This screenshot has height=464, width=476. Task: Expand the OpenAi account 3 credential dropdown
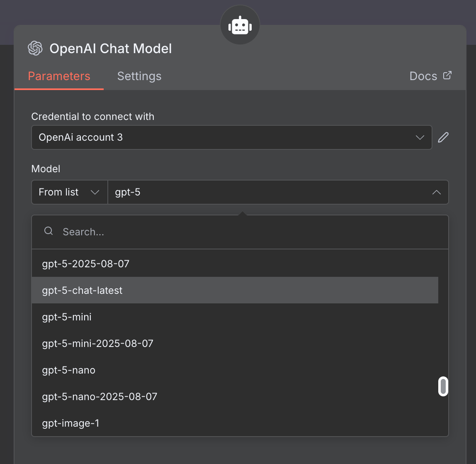(x=231, y=137)
